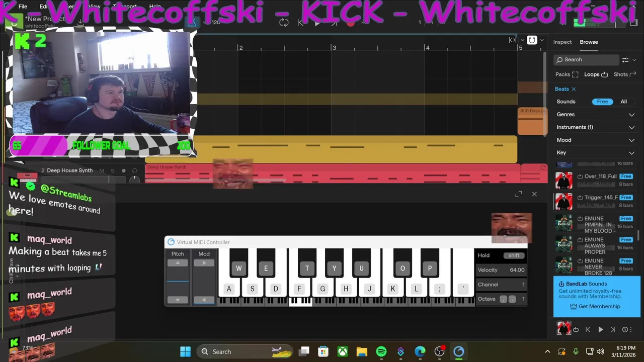Click Mod wheel right arrow
This screenshot has height=362, width=644.
click(x=204, y=263)
